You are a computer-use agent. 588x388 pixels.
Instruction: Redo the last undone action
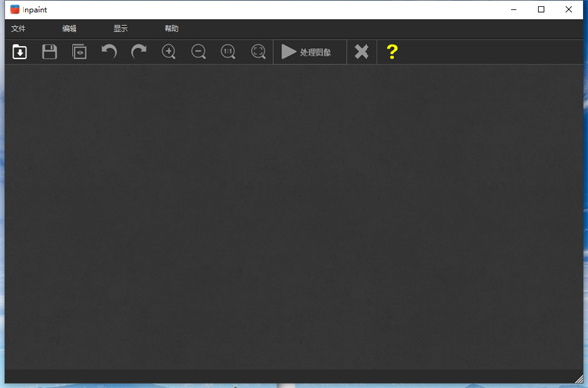click(x=139, y=52)
